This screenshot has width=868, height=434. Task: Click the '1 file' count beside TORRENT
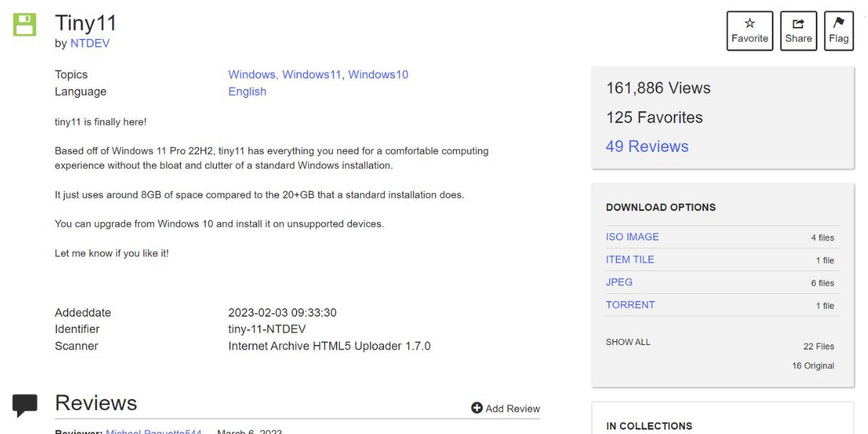(x=825, y=306)
